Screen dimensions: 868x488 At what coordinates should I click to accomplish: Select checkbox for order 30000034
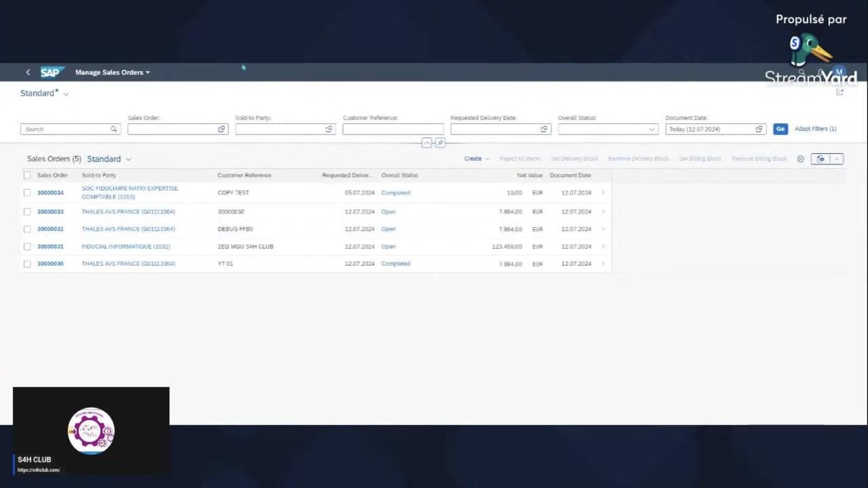[x=27, y=193]
